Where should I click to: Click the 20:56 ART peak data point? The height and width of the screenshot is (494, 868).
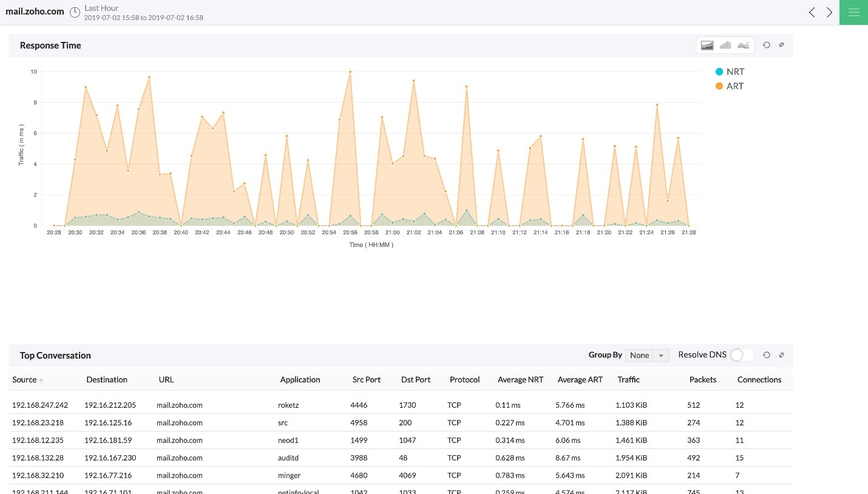tap(350, 72)
